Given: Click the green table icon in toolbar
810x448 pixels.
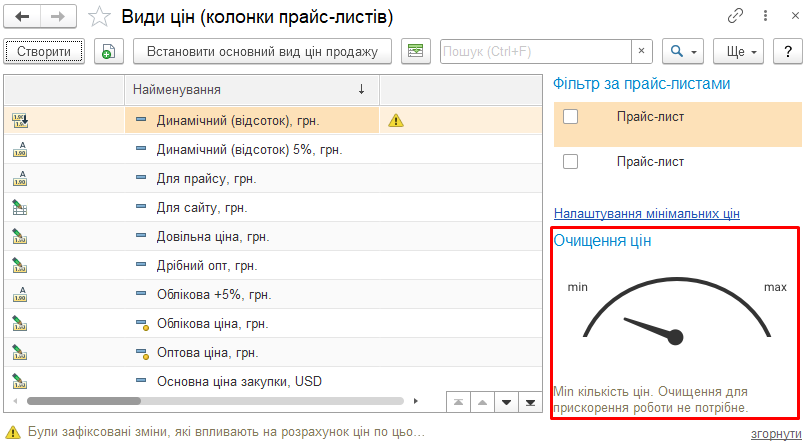Looking at the screenshot, I should pyautogui.click(x=415, y=52).
